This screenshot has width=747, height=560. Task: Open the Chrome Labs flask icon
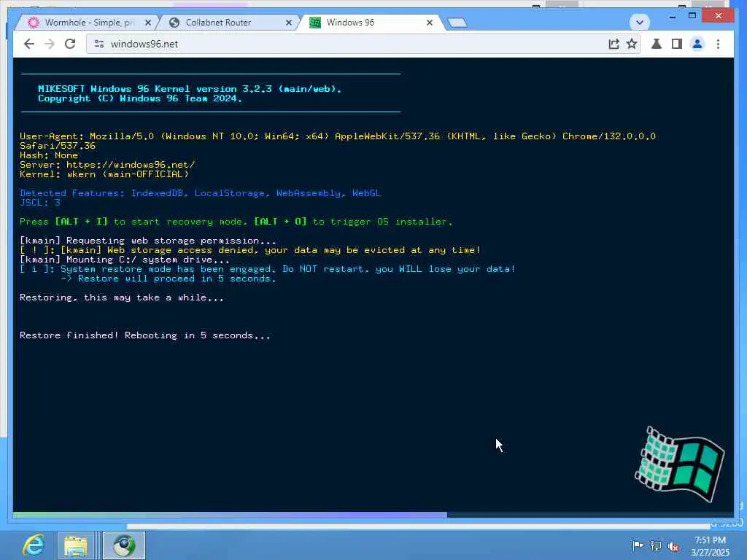pyautogui.click(x=657, y=44)
